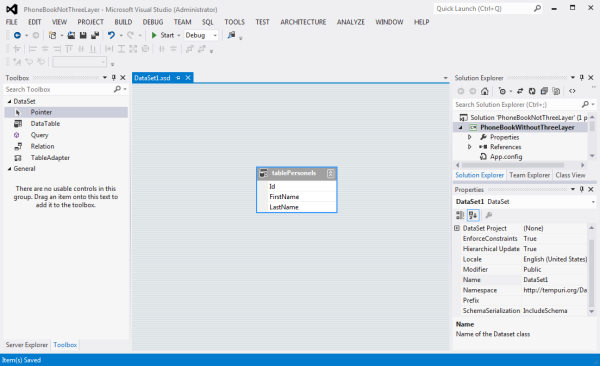The width and height of the screenshot is (600, 366).
Task: Close the DataSet1.xsd document tab
Action: tap(188, 78)
